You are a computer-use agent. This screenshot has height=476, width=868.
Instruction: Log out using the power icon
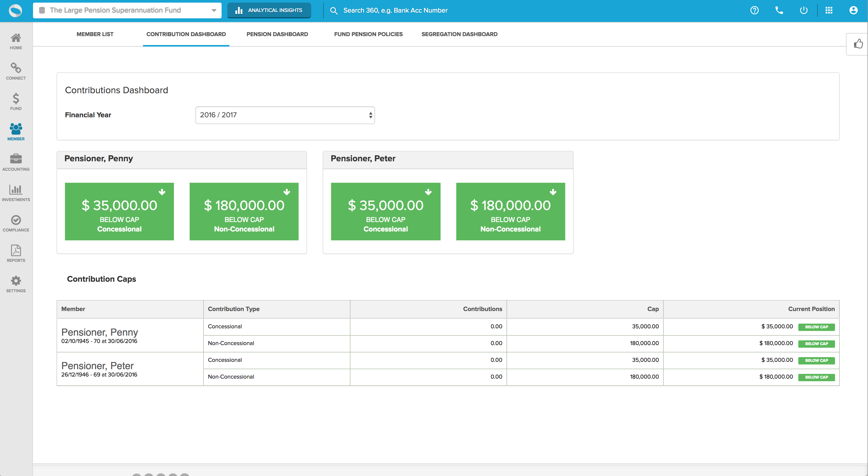pyautogui.click(x=804, y=10)
